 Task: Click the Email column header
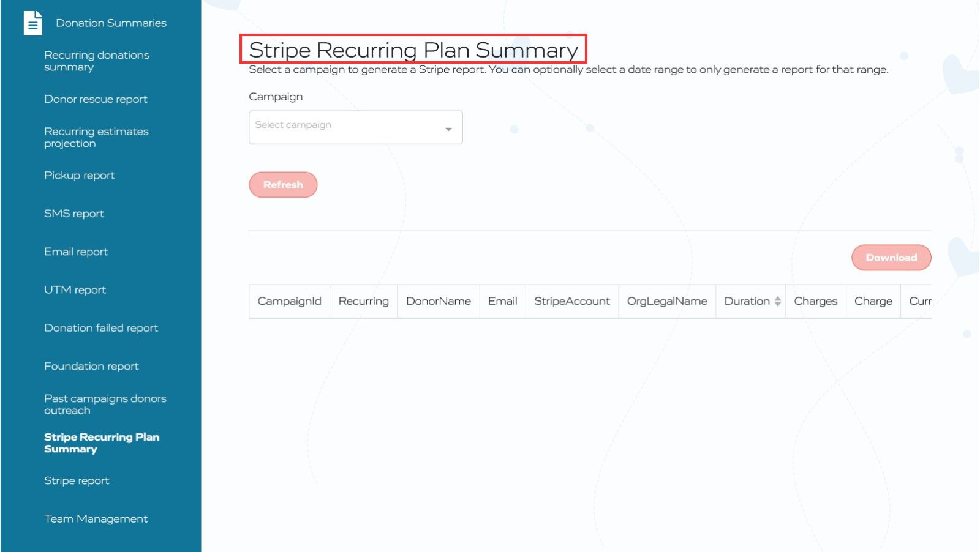pyautogui.click(x=502, y=301)
